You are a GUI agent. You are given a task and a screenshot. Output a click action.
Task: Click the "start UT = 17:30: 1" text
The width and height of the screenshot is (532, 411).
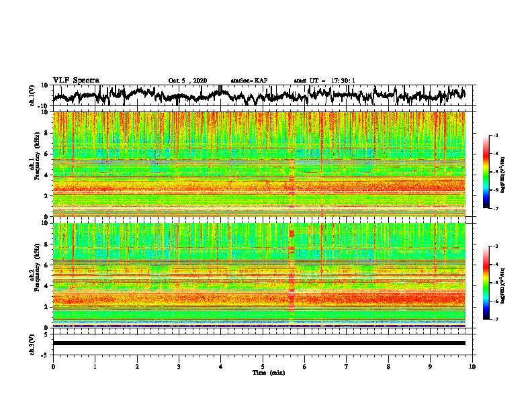pyautogui.click(x=324, y=81)
